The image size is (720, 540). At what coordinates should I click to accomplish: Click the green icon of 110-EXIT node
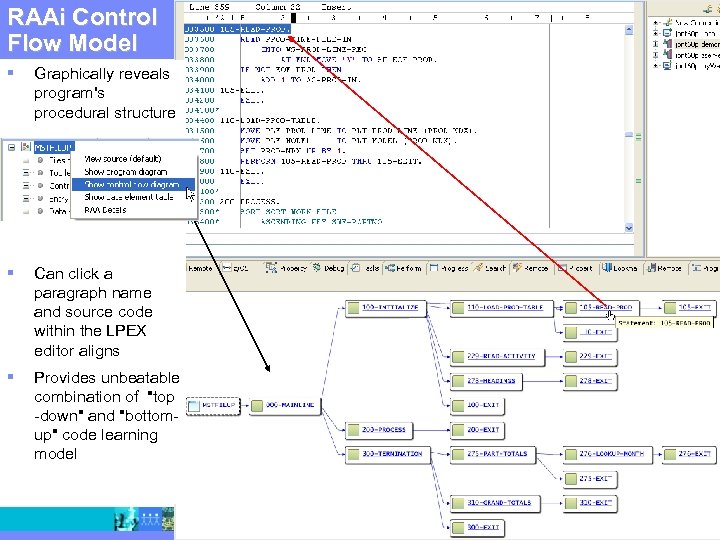[571, 332]
